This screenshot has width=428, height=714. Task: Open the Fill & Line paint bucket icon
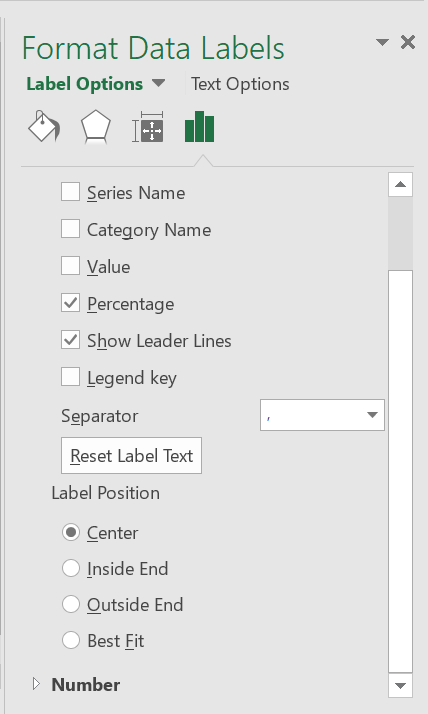pos(44,127)
